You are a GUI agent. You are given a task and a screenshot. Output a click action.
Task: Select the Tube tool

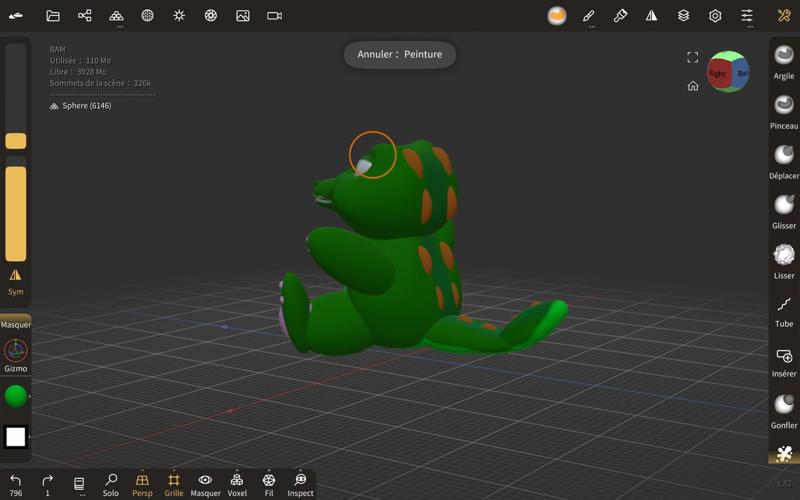click(x=784, y=312)
